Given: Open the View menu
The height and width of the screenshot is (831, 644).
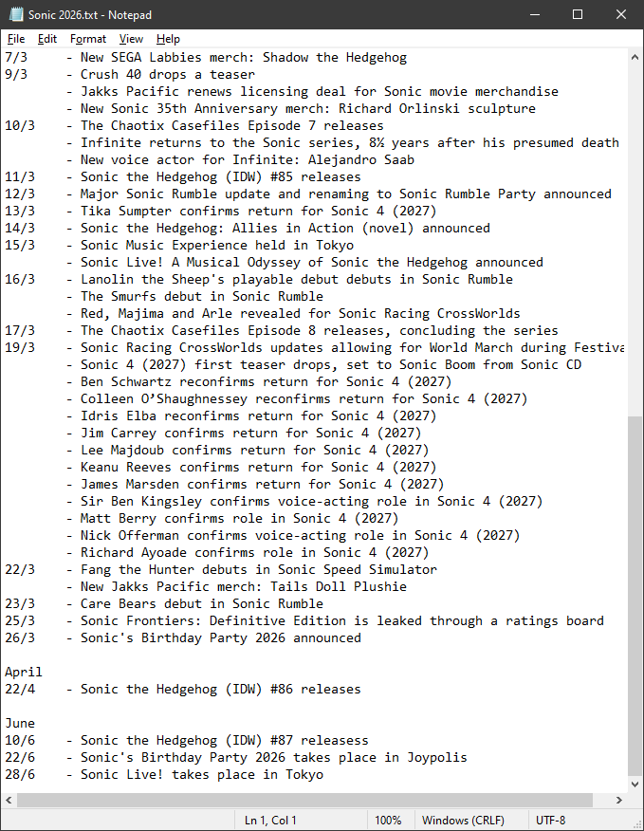Looking at the screenshot, I should click(131, 39).
